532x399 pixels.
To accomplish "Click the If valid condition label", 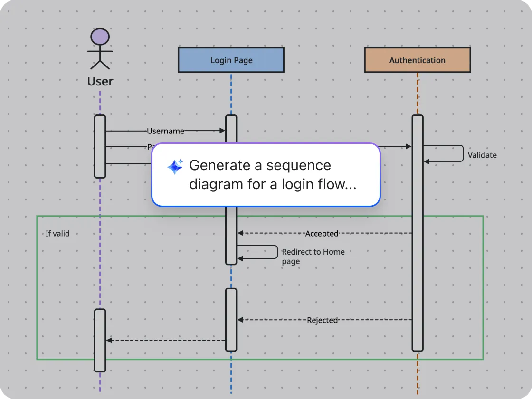I will [x=57, y=233].
